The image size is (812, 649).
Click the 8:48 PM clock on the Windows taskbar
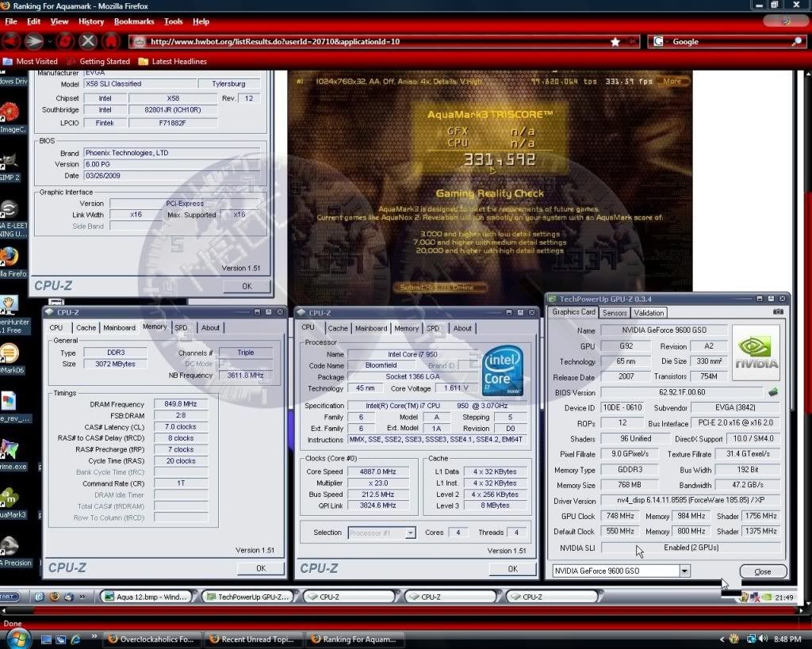[x=787, y=639]
